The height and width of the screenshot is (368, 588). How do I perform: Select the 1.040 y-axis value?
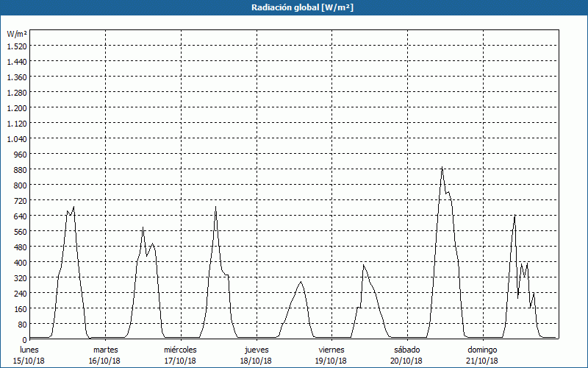coord(17,139)
